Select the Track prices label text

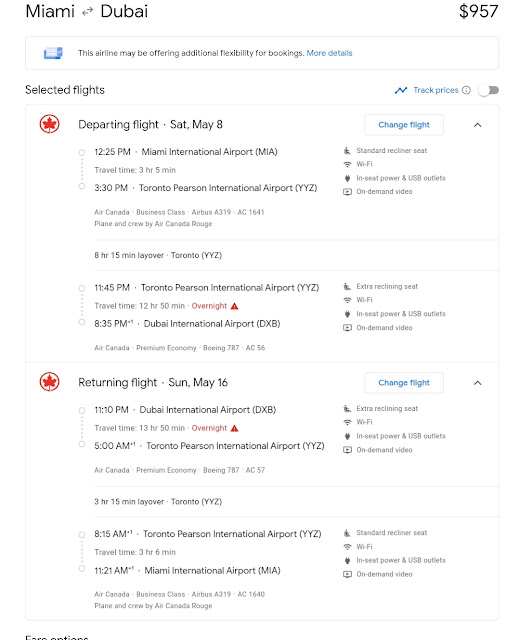pos(436,90)
